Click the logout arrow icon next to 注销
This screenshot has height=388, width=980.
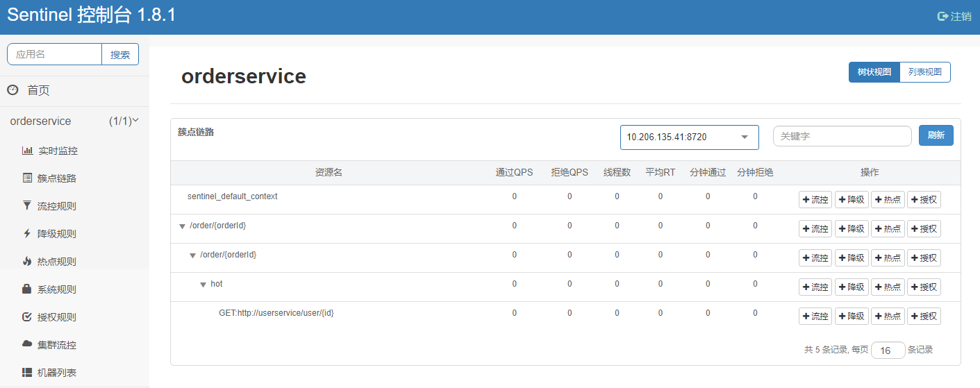942,17
